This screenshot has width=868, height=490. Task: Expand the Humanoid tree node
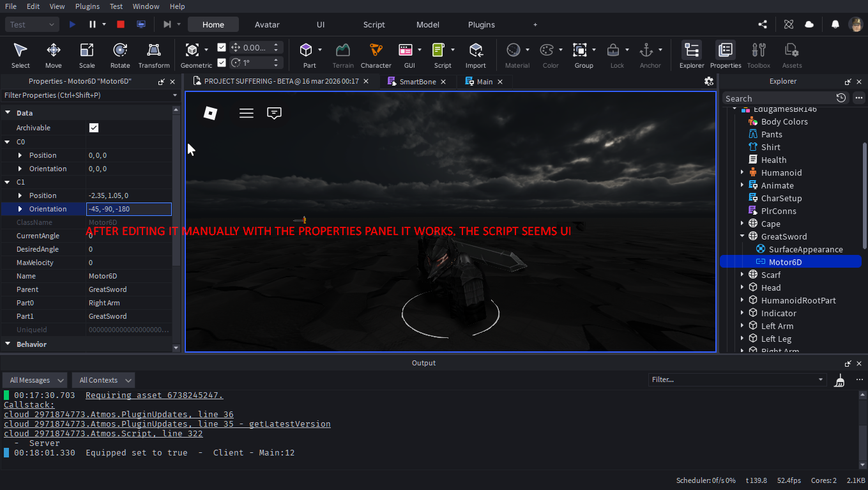tap(742, 172)
